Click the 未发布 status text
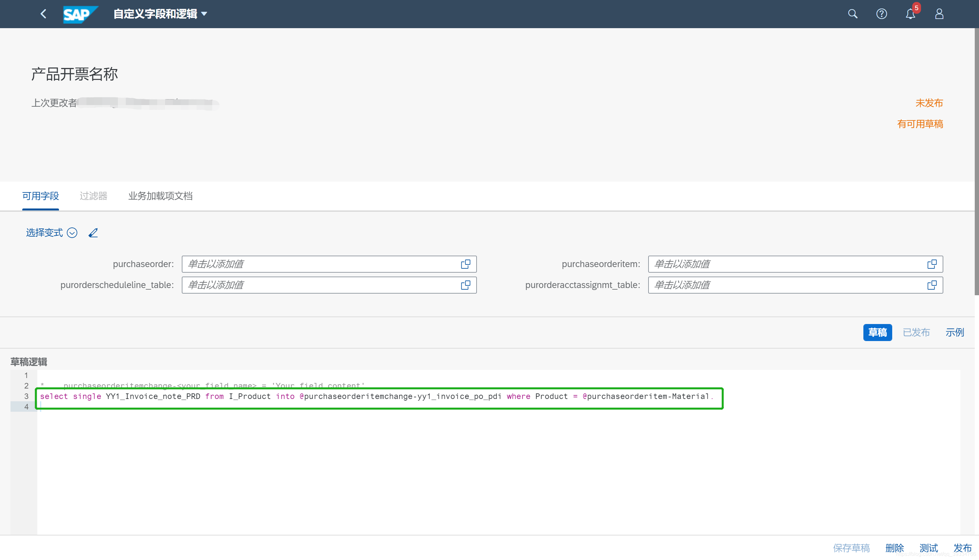 coord(929,103)
